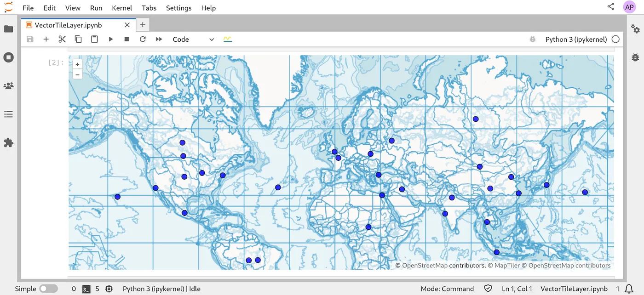Click the cut cell scissors icon

click(62, 40)
